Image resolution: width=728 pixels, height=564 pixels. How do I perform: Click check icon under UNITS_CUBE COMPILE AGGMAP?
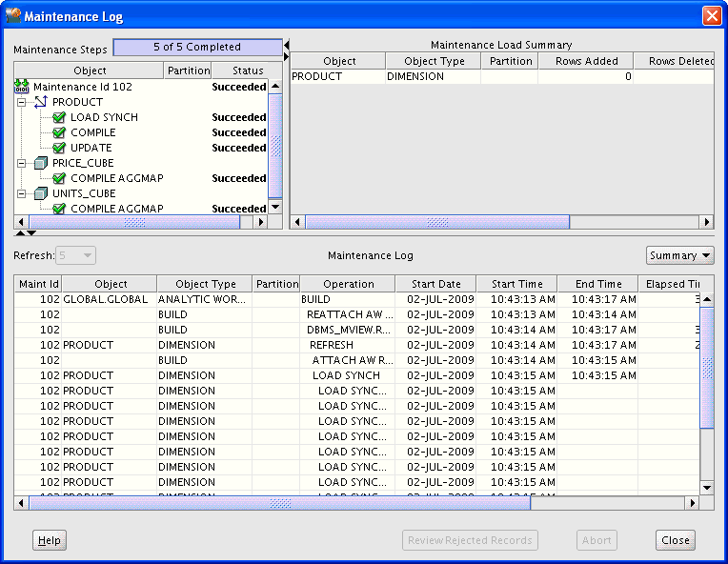(59, 209)
